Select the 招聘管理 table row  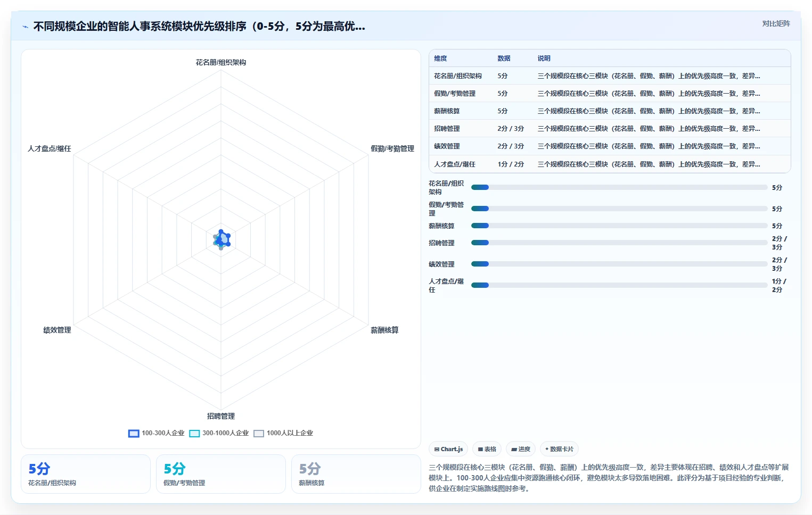point(610,129)
